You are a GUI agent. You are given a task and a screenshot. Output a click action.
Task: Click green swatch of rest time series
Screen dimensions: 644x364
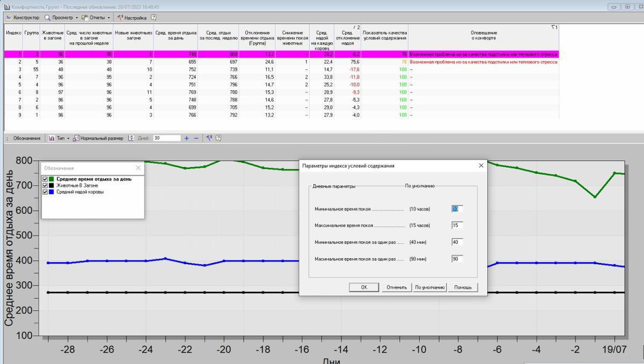52,179
